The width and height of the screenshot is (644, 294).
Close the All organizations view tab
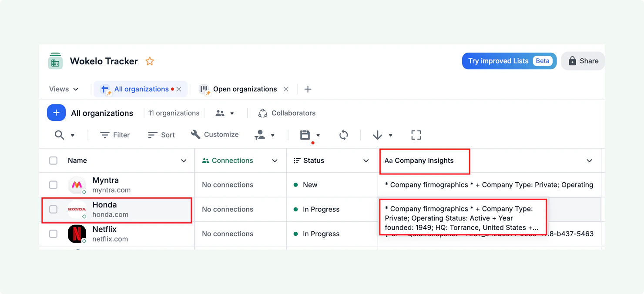pos(179,89)
